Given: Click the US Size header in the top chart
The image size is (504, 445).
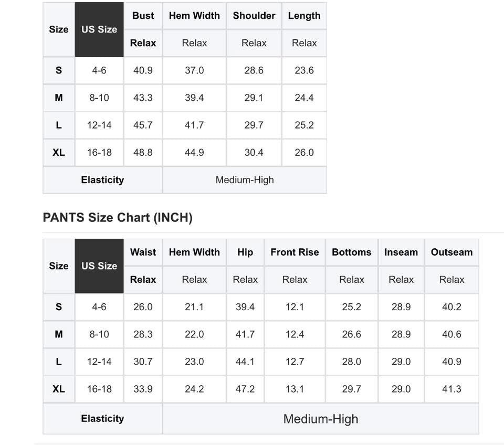Looking at the screenshot, I should click(x=99, y=29).
